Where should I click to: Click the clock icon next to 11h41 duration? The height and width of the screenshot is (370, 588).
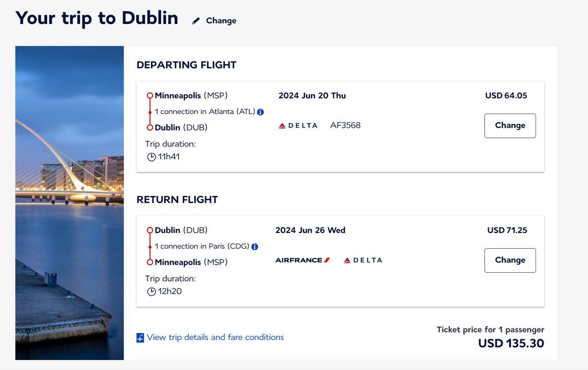(x=151, y=157)
